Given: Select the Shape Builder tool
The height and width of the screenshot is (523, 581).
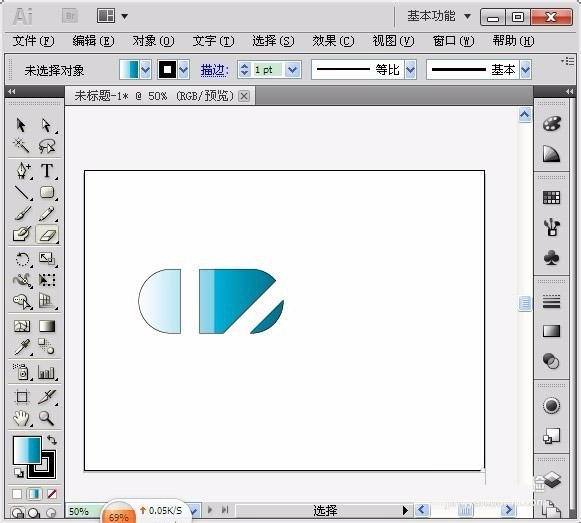Looking at the screenshot, I should click(x=22, y=301).
